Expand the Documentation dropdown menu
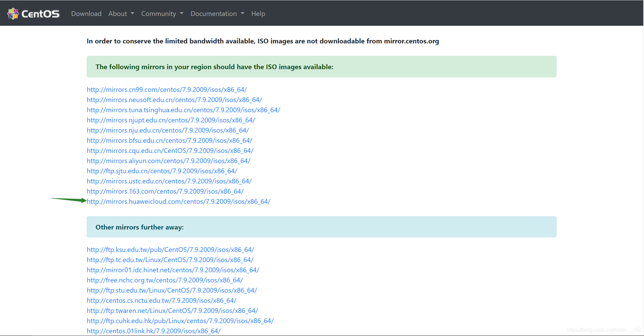 (x=217, y=14)
